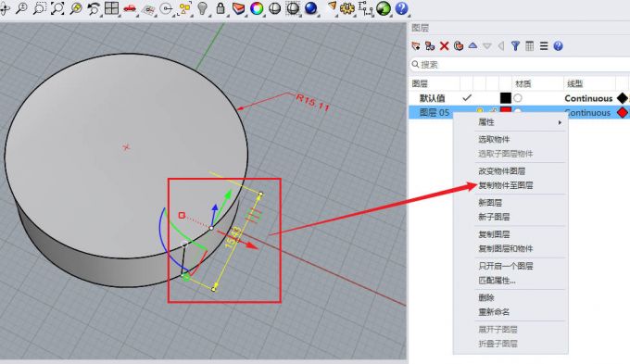
Task: Click the padlock lock icon
Action: (x=220, y=8)
